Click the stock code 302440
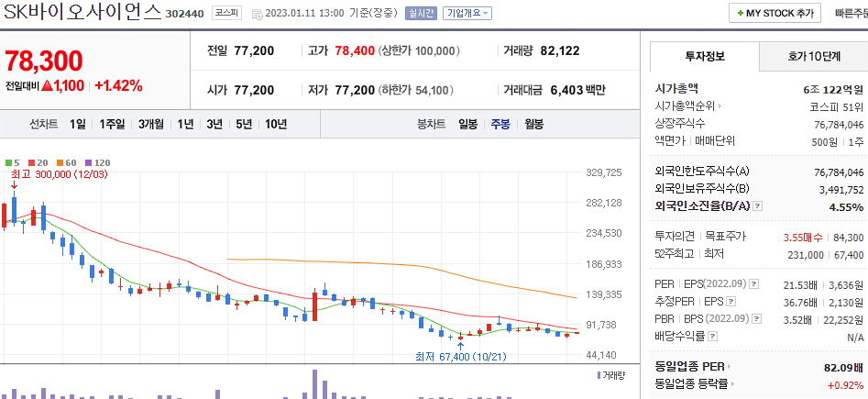Viewport: 868px width, 399px height. 184,14
